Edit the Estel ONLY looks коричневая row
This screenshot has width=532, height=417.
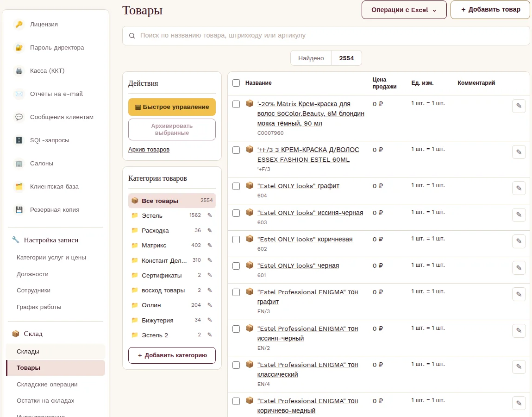pyautogui.click(x=519, y=241)
